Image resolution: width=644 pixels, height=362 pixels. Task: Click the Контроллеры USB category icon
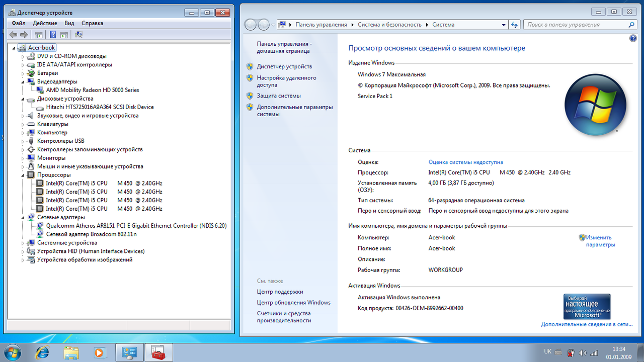click(31, 141)
